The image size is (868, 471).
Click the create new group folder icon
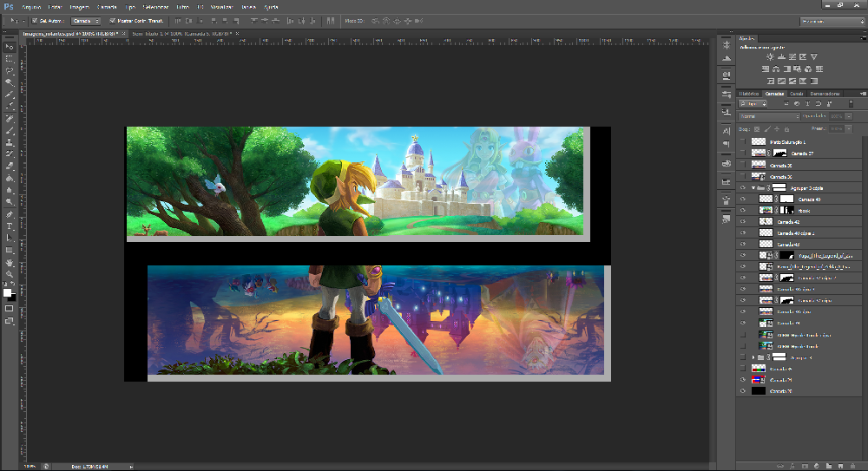tap(829, 466)
